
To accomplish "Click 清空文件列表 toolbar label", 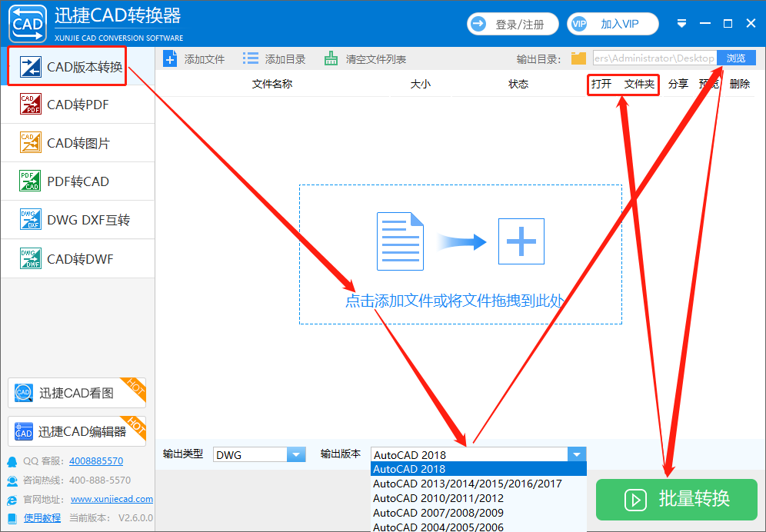I will [x=376, y=59].
